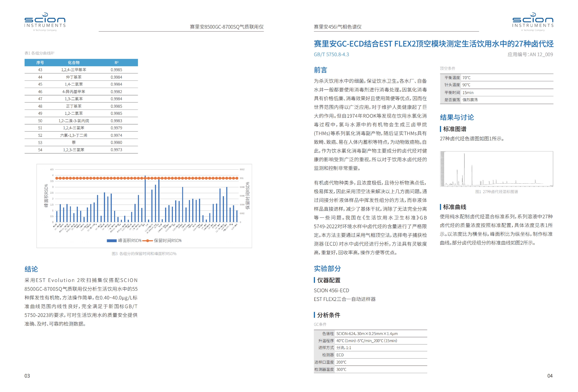Select compound 正丁基苯 in row 48
578x392 pixels.
(x=74, y=106)
